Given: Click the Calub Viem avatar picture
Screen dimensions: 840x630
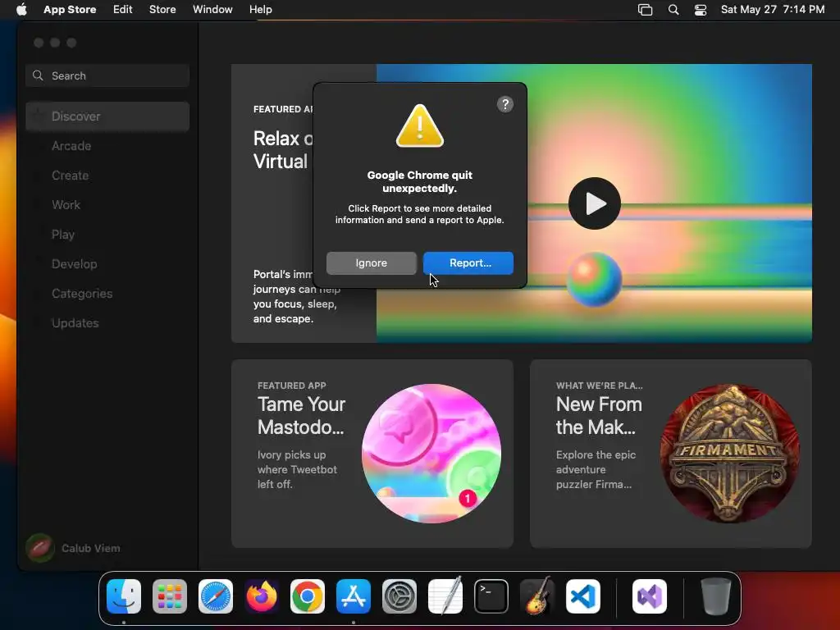Looking at the screenshot, I should pyautogui.click(x=39, y=548).
